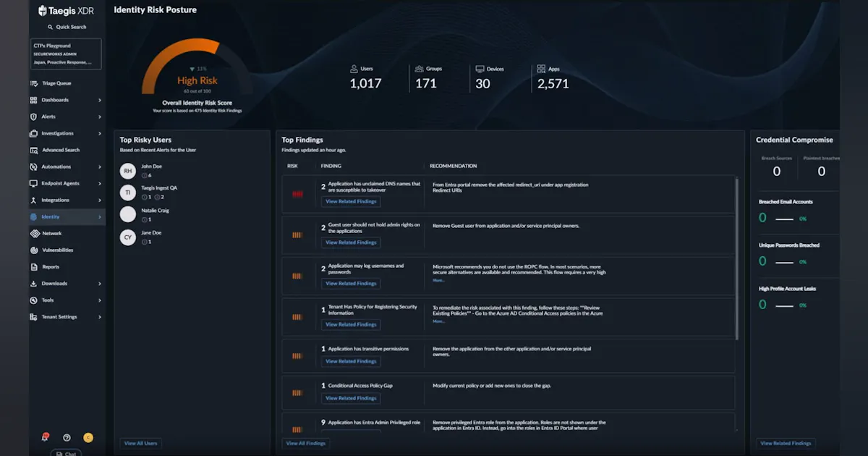This screenshot has width=868, height=456.
Task: Click the Tools wrench icon
Action: click(34, 300)
